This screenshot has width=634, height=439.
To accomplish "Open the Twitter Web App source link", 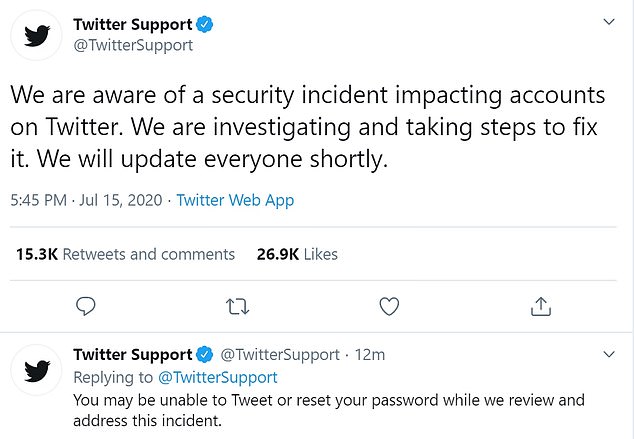I will point(235,201).
